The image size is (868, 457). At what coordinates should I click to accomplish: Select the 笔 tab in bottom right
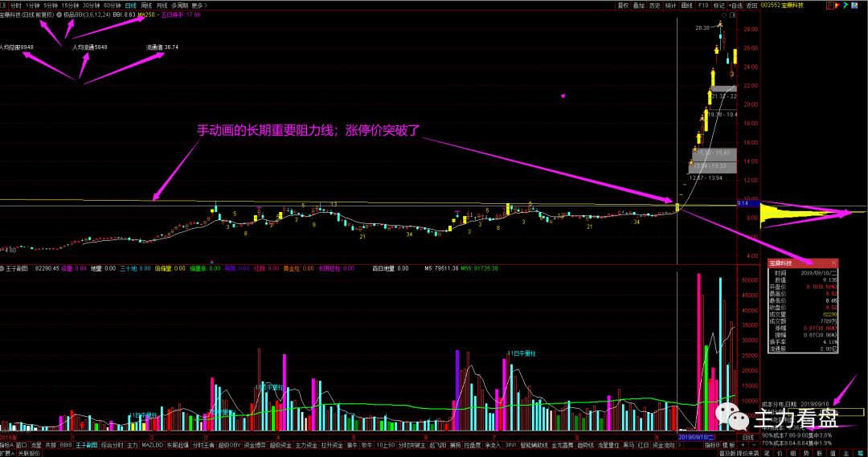point(767,453)
